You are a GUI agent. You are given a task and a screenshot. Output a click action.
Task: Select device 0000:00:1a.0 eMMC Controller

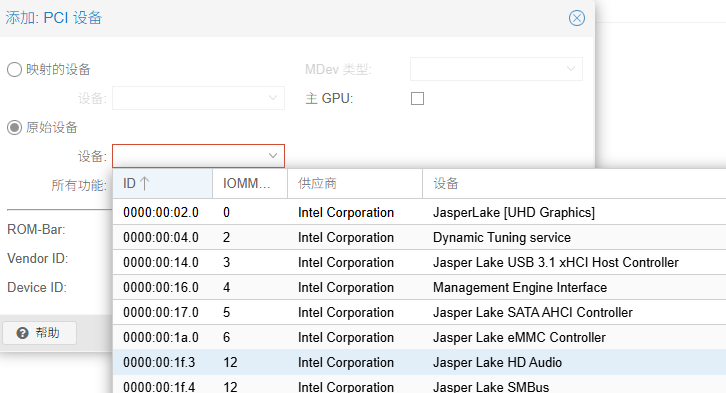(419, 337)
